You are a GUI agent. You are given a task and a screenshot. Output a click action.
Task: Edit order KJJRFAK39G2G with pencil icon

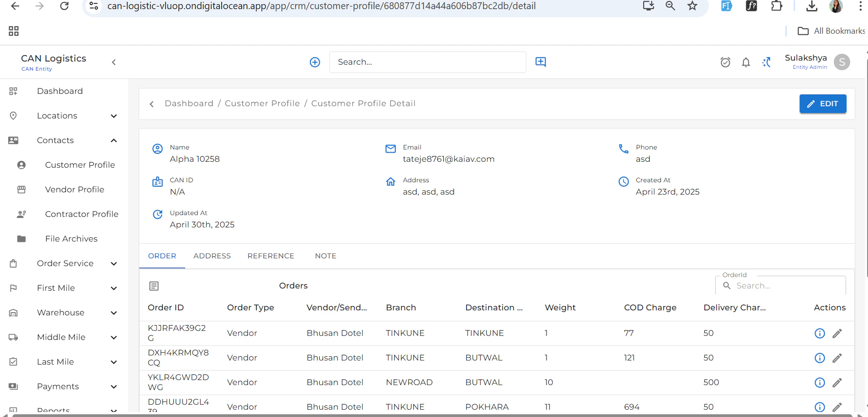[837, 334]
